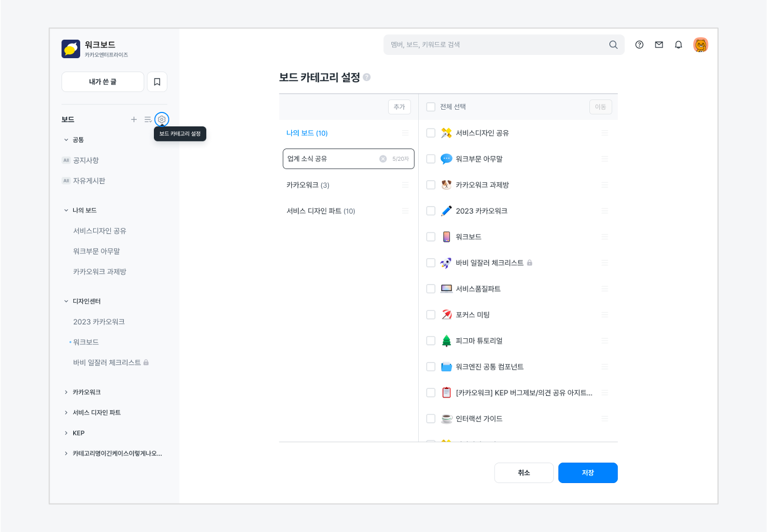
Task: Click the 취소 cancel button
Action: coord(524,473)
